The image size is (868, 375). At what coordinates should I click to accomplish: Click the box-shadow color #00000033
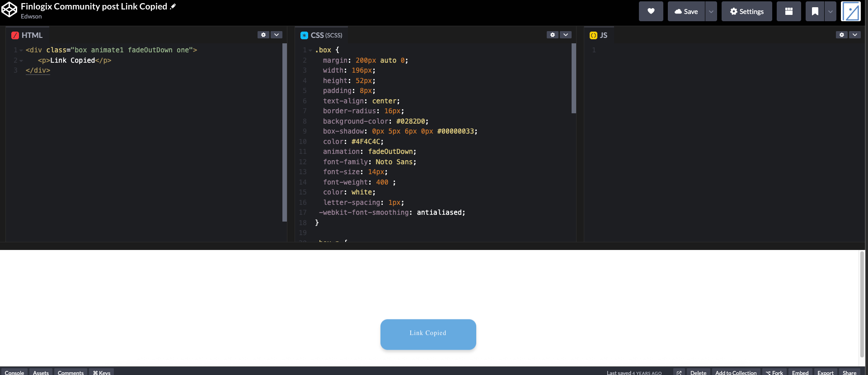coord(455,131)
